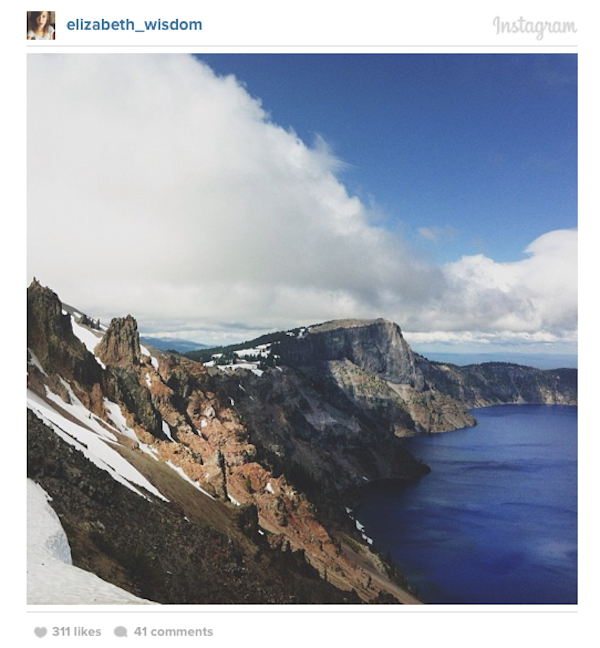Click elizabeth_wisdom's profile avatar
Image resolution: width=600 pixels, height=648 pixels.
pos(41,25)
